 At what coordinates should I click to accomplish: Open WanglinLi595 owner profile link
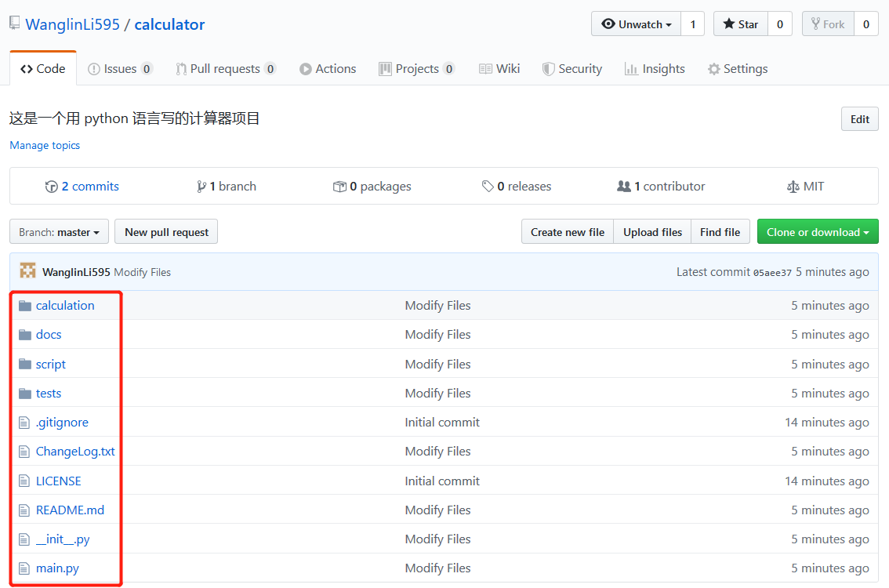point(73,24)
